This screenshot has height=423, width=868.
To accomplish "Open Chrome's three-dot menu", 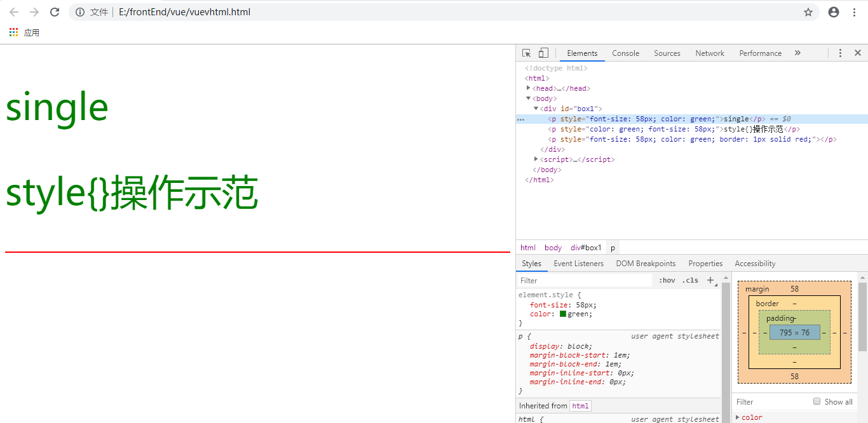I will pyautogui.click(x=854, y=12).
